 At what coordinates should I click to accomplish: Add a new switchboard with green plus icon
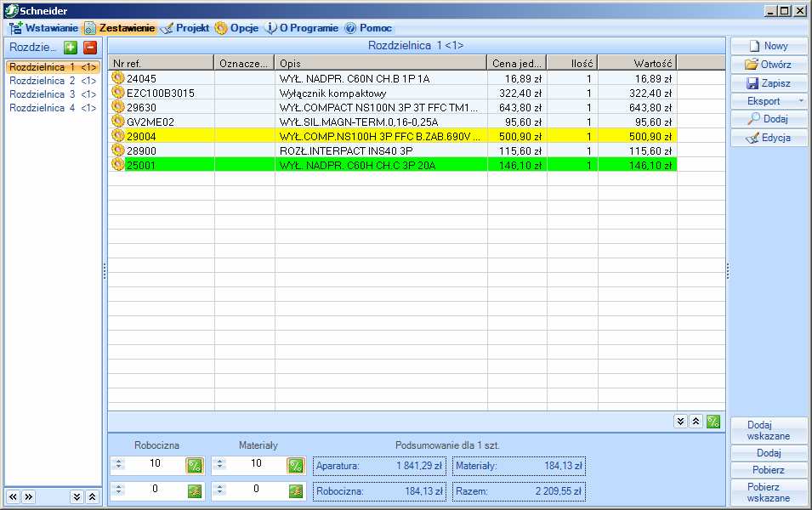point(71,48)
